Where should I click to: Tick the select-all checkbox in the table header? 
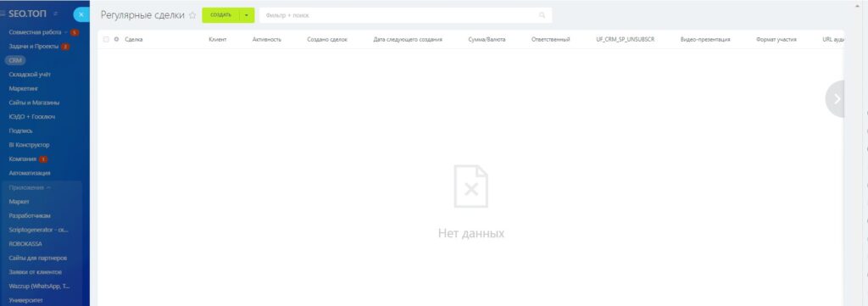point(106,39)
